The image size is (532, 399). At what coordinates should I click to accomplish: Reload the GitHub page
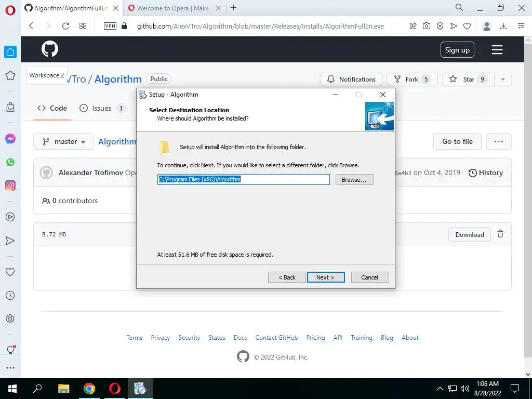[x=65, y=26]
